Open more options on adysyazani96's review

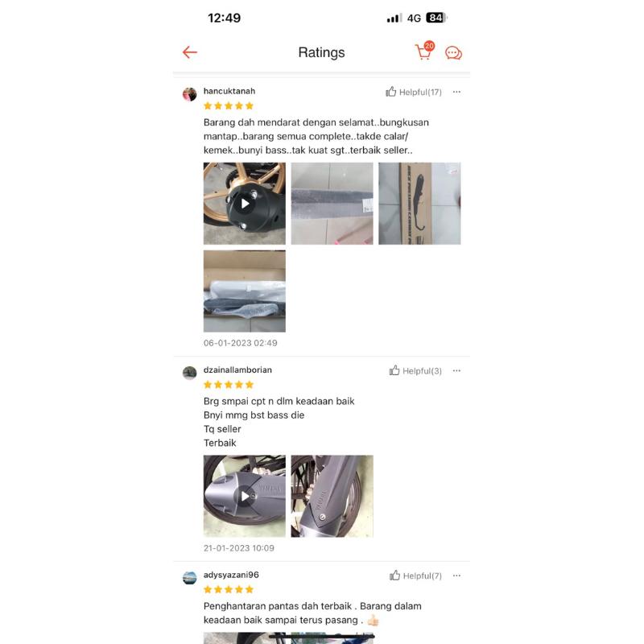[456, 576]
